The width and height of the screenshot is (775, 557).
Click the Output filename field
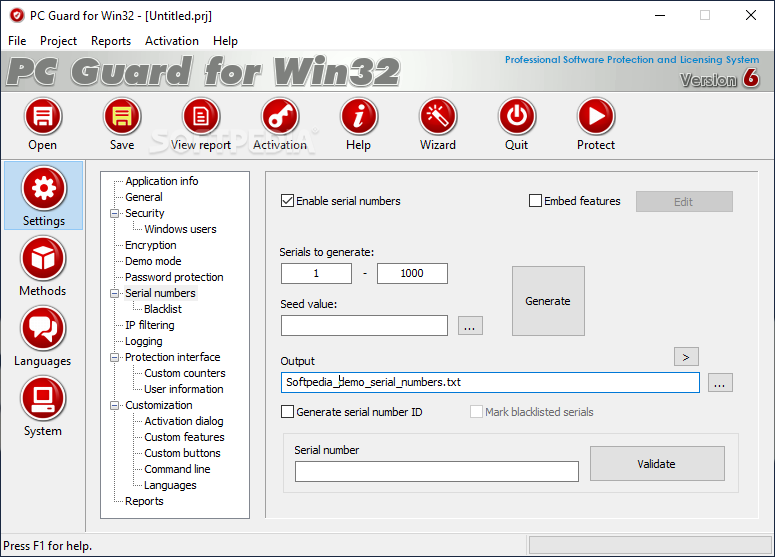coord(490,383)
